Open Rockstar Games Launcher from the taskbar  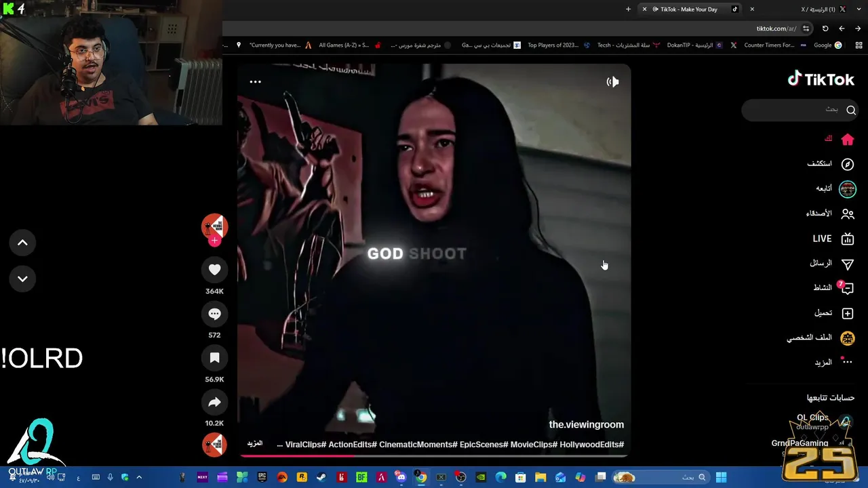(x=302, y=477)
